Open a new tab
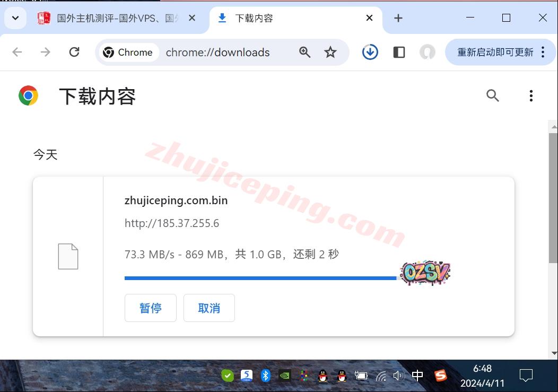This screenshot has width=558, height=392. pos(398,18)
